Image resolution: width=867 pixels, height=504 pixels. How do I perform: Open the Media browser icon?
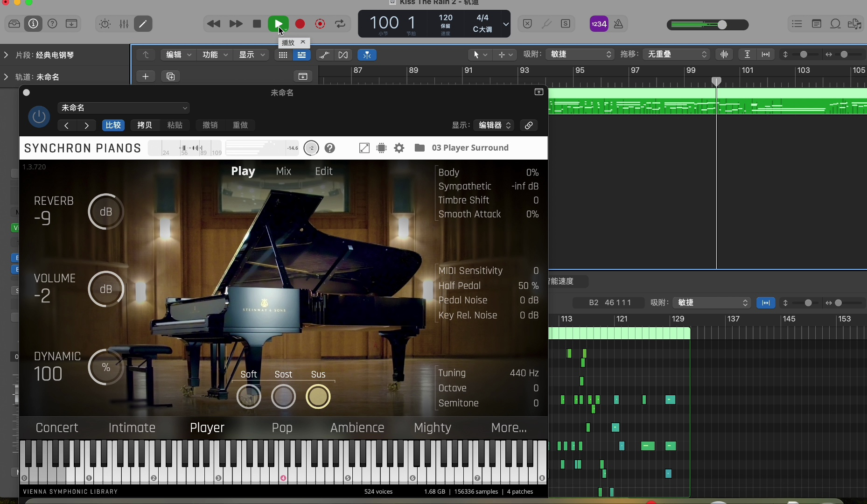click(x=854, y=24)
